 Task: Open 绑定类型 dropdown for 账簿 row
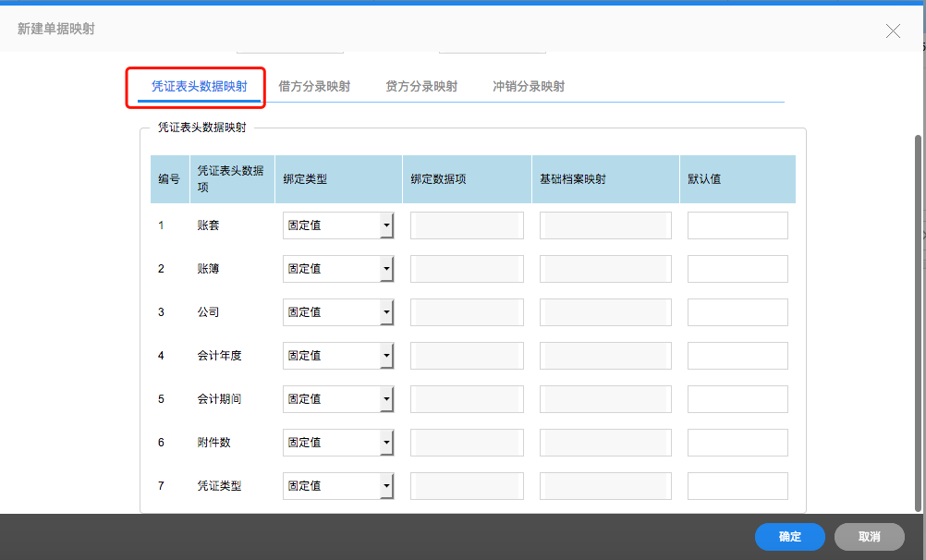[x=338, y=269]
